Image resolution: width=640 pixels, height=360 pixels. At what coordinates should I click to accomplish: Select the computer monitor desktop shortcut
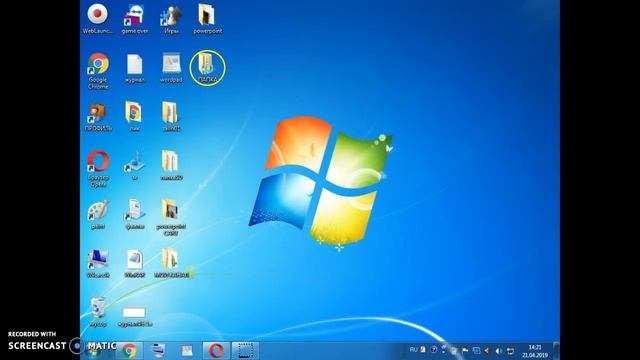[98, 263]
